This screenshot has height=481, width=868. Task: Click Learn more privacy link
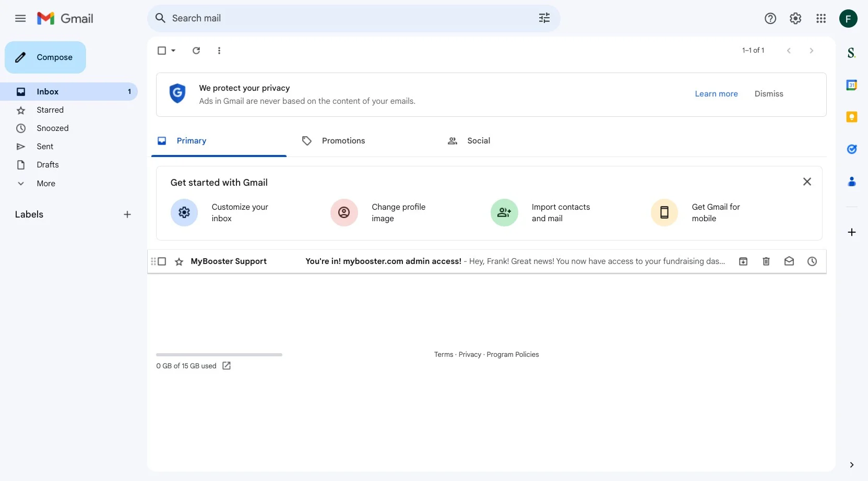pos(716,94)
